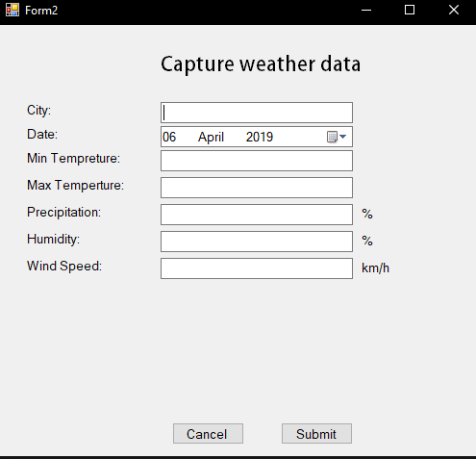Open the calendar icon in Date picker
476x459 pixels.
click(x=332, y=137)
